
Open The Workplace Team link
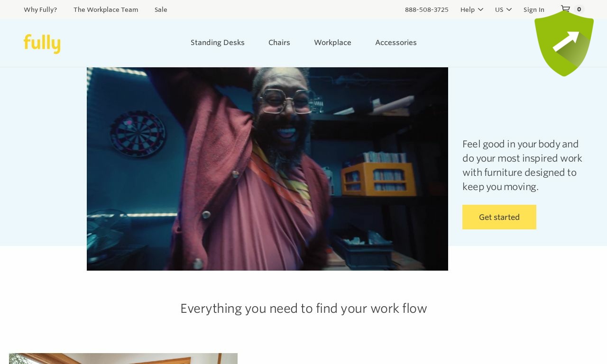point(106,9)
